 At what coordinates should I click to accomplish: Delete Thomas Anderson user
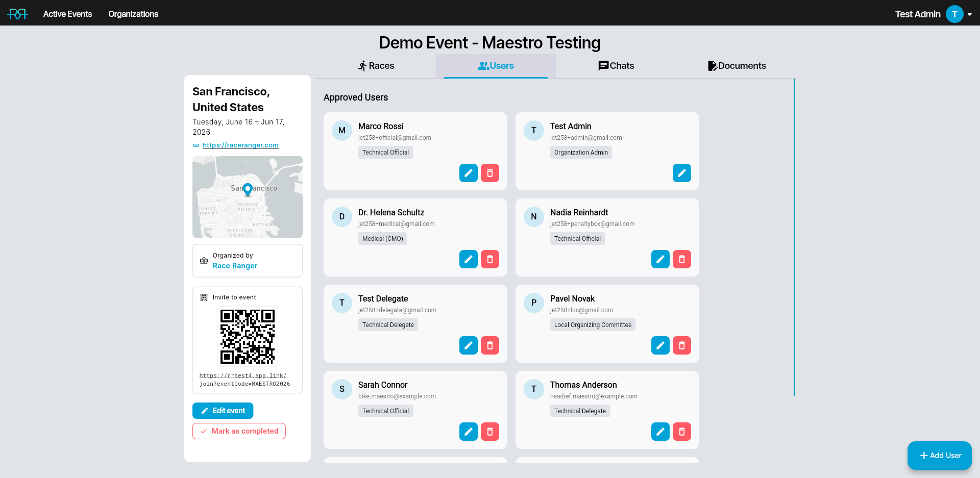pyautogui.click(x=682, y=432)
